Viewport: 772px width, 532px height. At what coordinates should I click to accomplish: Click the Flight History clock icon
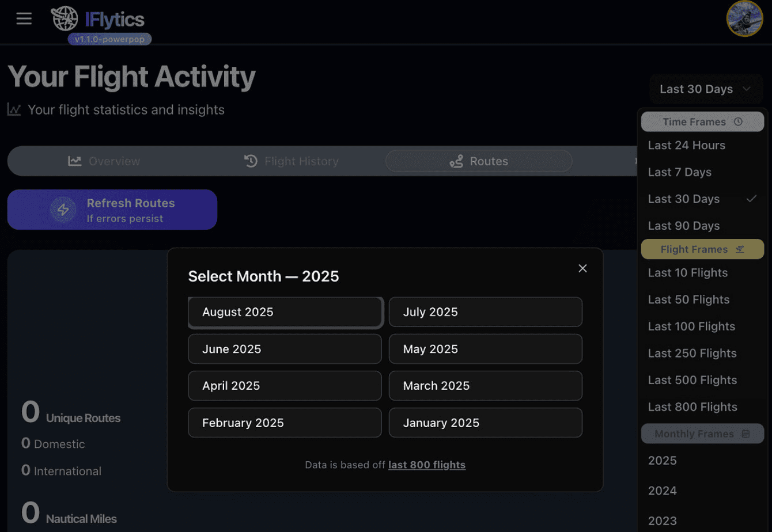pyautogui.click(x=251, y=161)
